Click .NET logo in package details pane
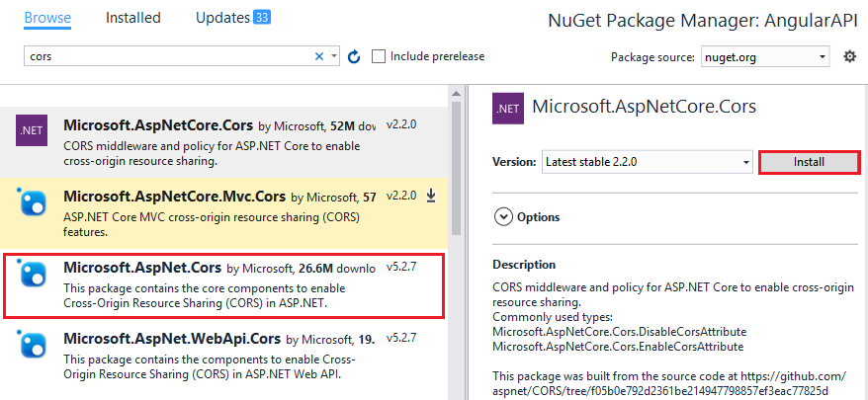The image size is (868, 400). pyautogui.click(x=508, y=109)
